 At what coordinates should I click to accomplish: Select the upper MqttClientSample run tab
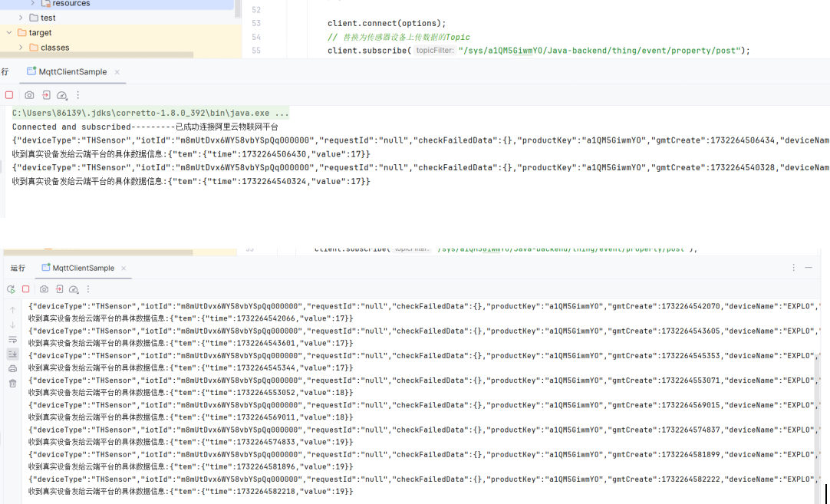click(x=72, y=72)
